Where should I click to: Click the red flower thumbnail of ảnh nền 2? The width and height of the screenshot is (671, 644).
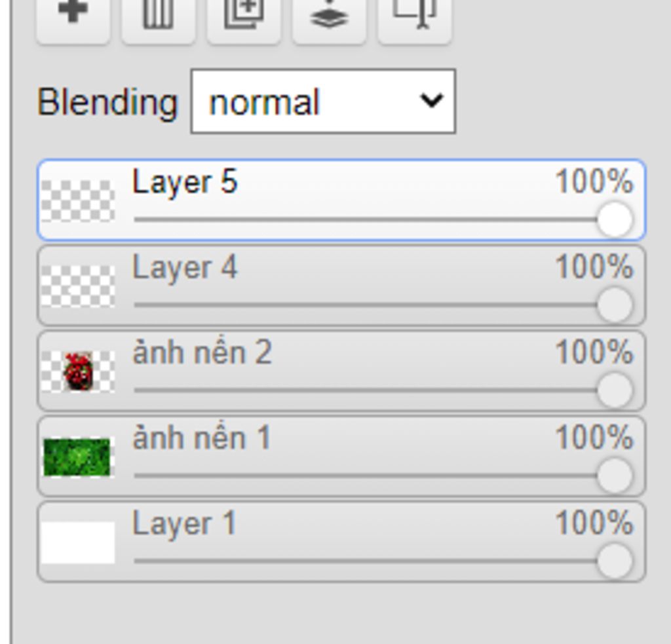pyautogui.click(x=78, y=371)
